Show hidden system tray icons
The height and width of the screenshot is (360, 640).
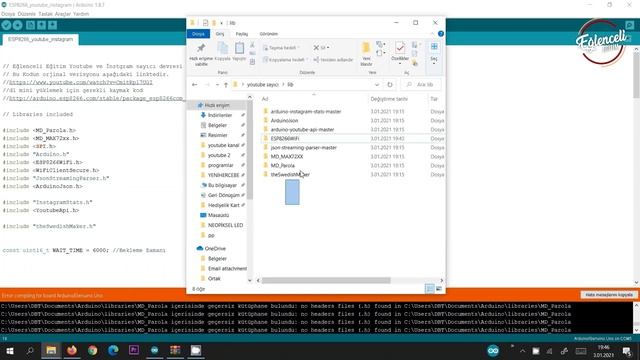click(x=522, y=351)
